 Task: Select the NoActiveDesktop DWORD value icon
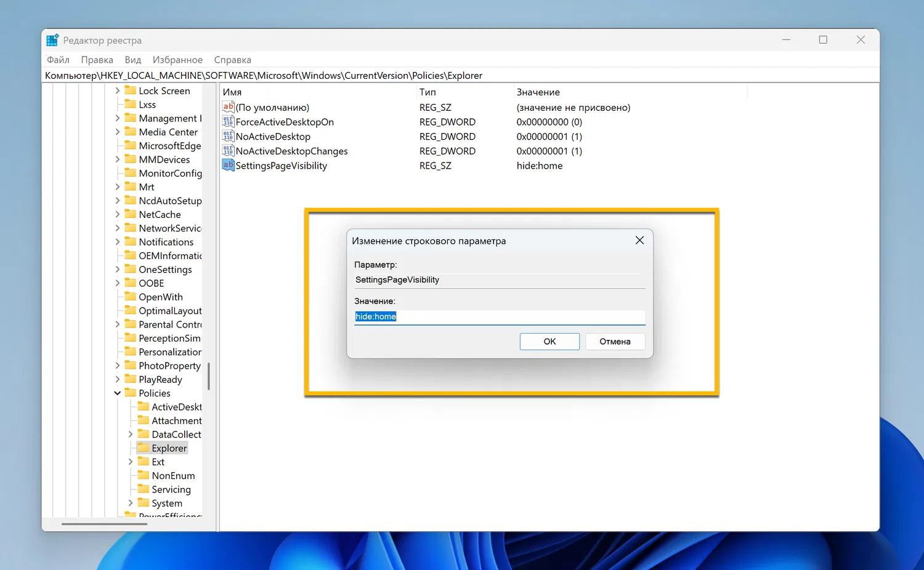coord(228,137)
